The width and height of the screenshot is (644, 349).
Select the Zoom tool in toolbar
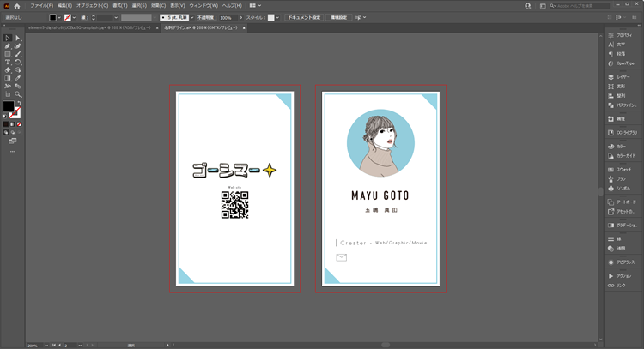pos(18,94)
